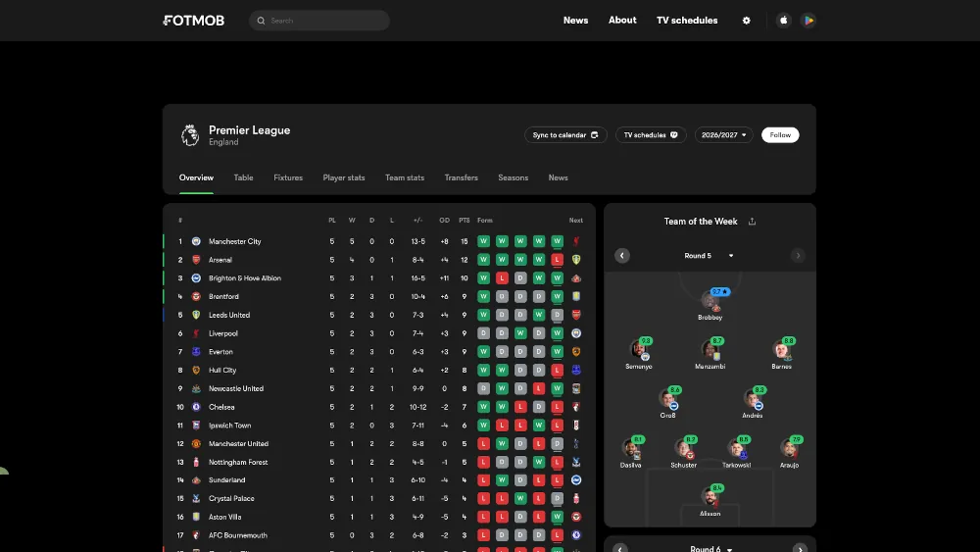
Task: Open the Apple App Store icon
Action: (x=784, y=21)
